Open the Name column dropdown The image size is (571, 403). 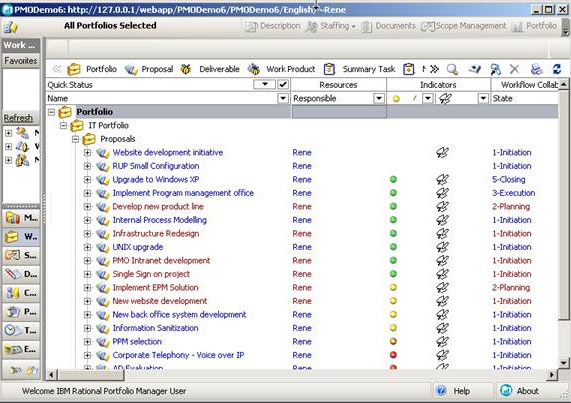[x=283, y=98]
